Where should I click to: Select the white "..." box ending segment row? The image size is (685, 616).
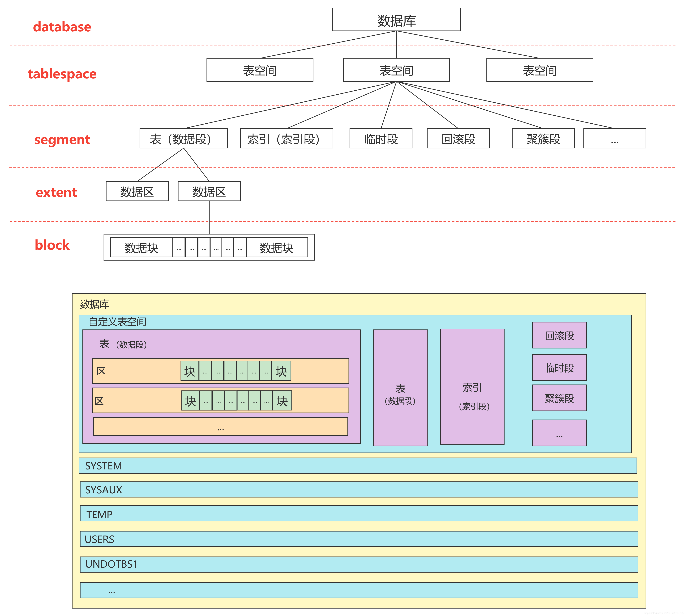click(x=615, y=138)
